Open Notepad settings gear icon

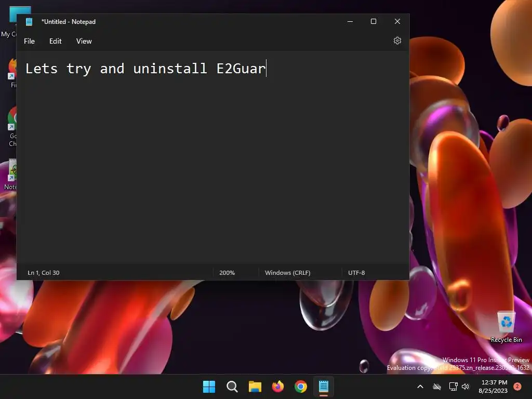(397, 41)
